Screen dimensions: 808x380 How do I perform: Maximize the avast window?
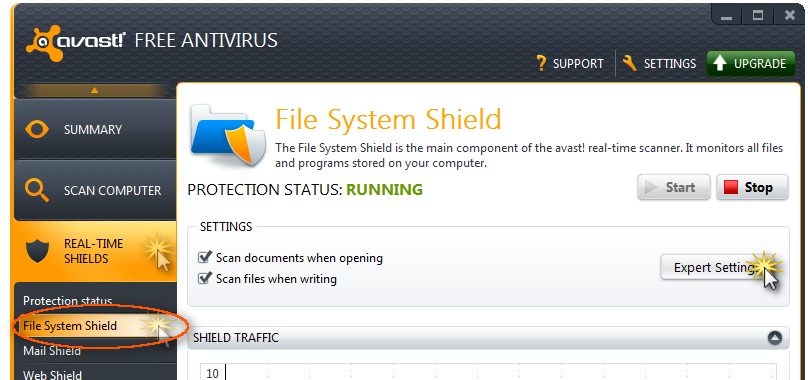[x=758, y=15]
